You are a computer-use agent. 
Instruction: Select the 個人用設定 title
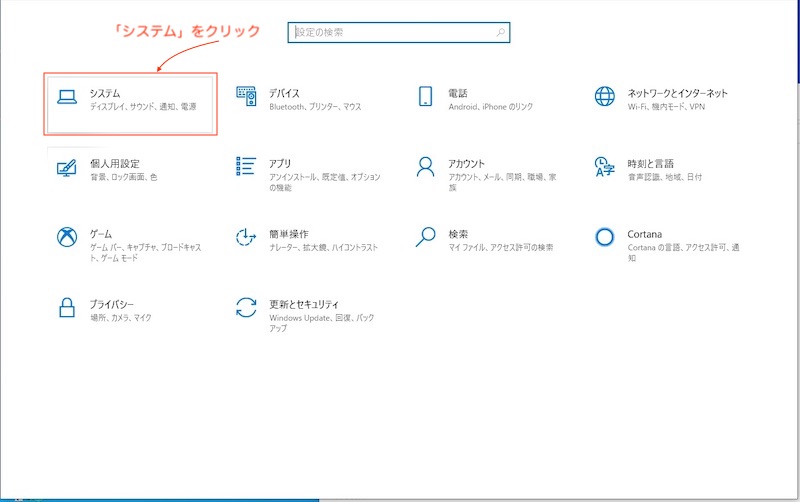tap(115, 164)
